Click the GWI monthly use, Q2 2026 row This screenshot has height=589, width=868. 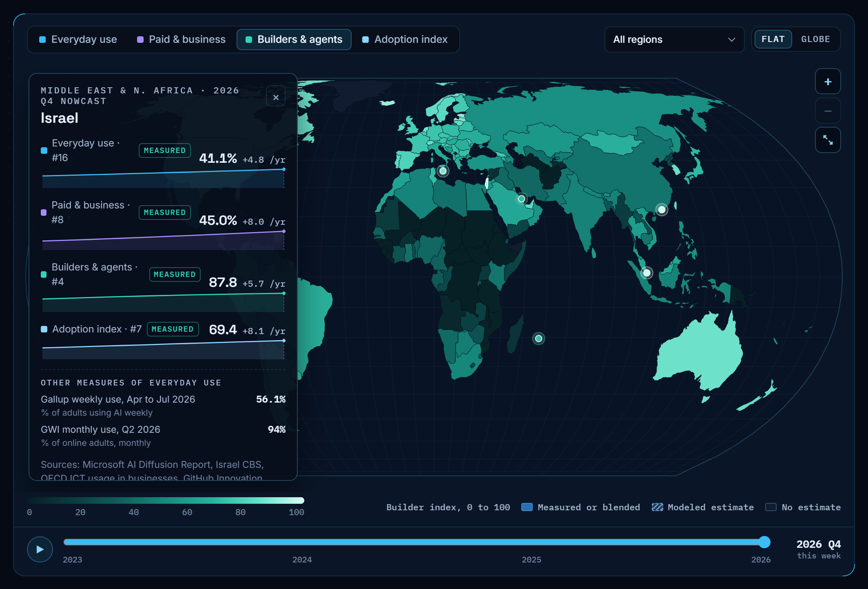tap(163, 436)
